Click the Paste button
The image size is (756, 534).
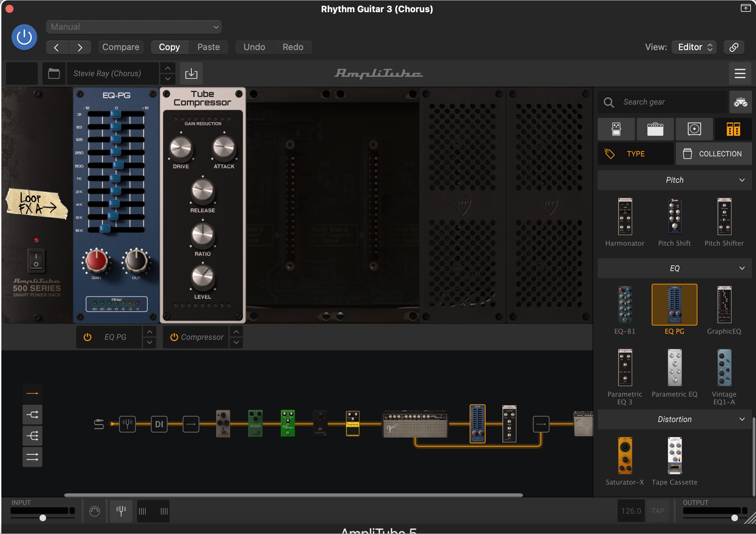(x=209, y=47)
